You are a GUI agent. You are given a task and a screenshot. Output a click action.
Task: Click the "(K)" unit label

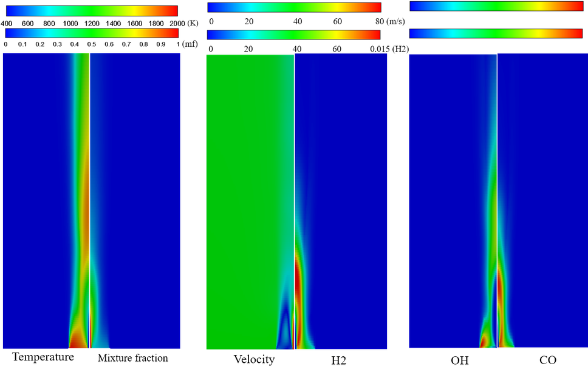tap(193, 23)
